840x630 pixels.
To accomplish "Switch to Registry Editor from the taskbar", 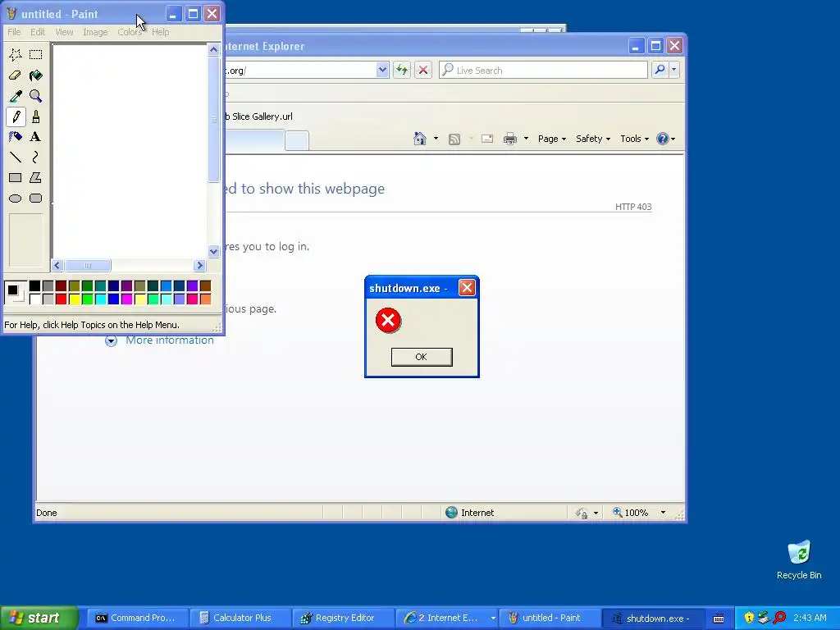I will (344, 618).
